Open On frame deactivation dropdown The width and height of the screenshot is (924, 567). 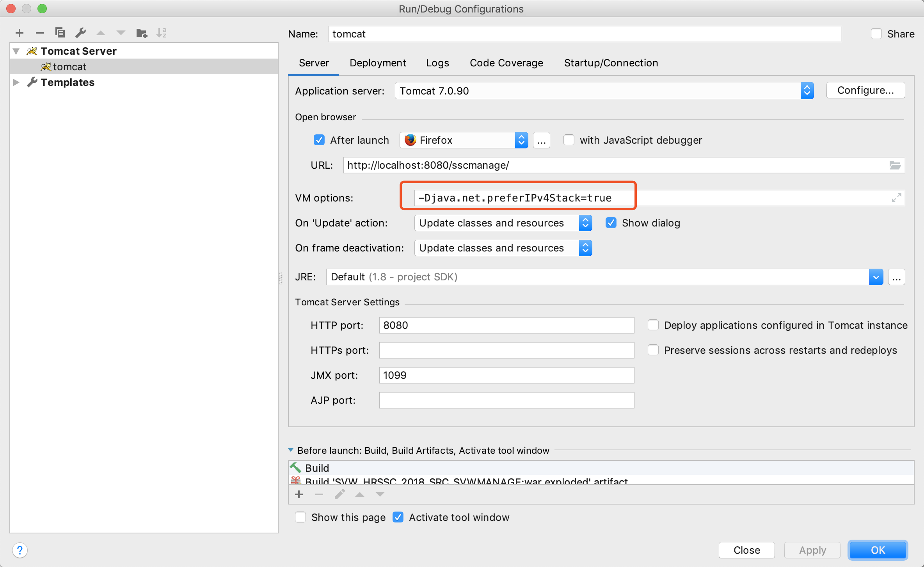point(503,248)
